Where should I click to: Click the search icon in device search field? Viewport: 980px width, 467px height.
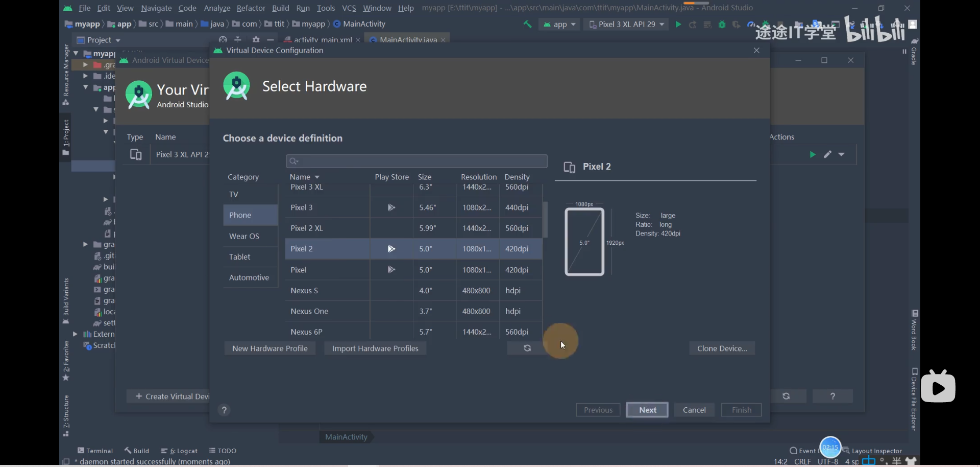coord(293,161)
